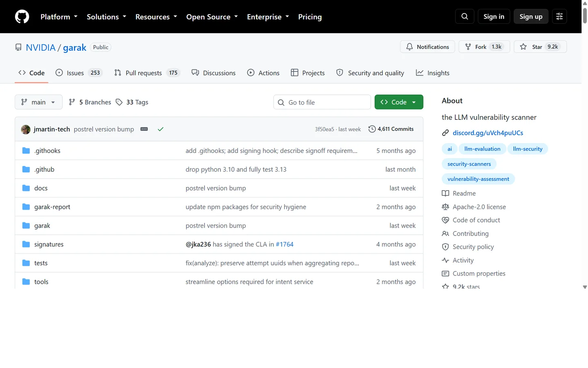The image size is (588, 368).
Task: Expand the Resources menu
Action: [156, 17]
